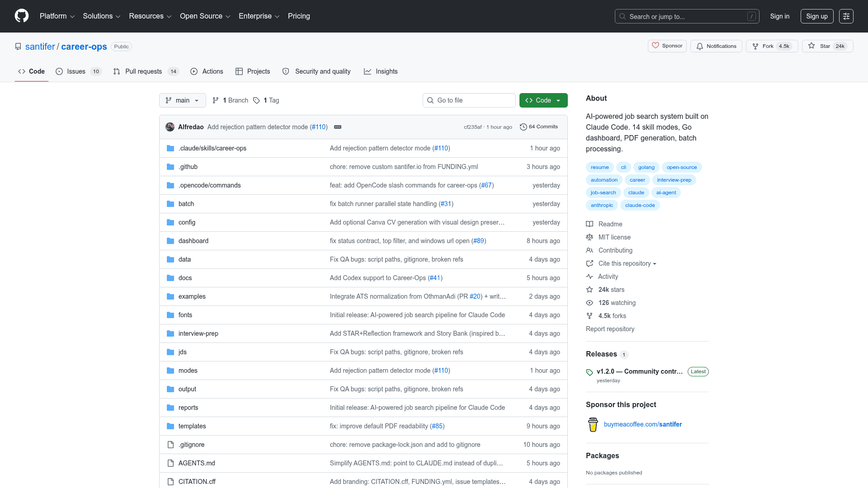Open the main branch dropdown

[182, 100]
